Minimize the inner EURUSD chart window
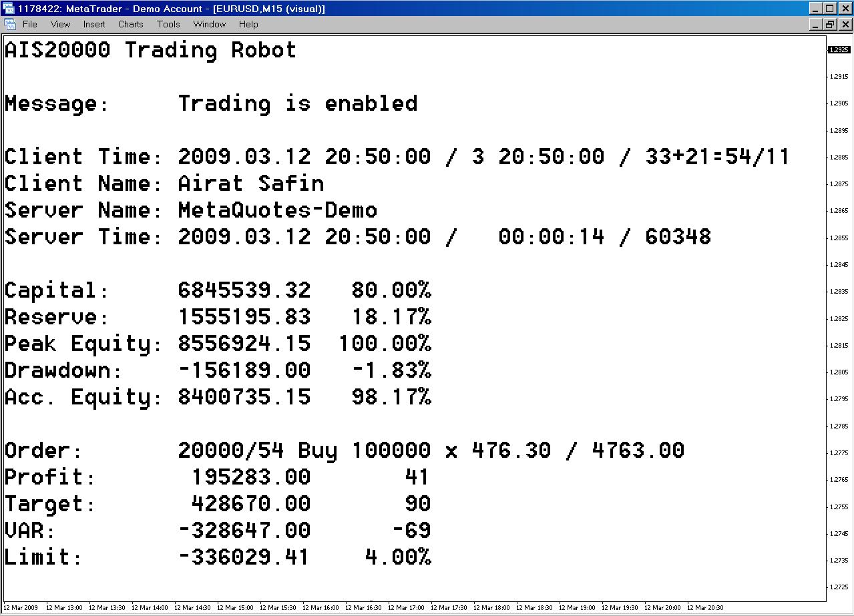The image size is (854, 616). 815,25
